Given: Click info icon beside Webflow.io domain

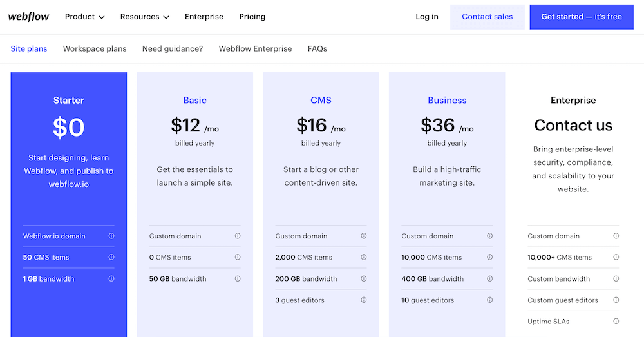Looking at the screenshot, I should pos(111,236).
